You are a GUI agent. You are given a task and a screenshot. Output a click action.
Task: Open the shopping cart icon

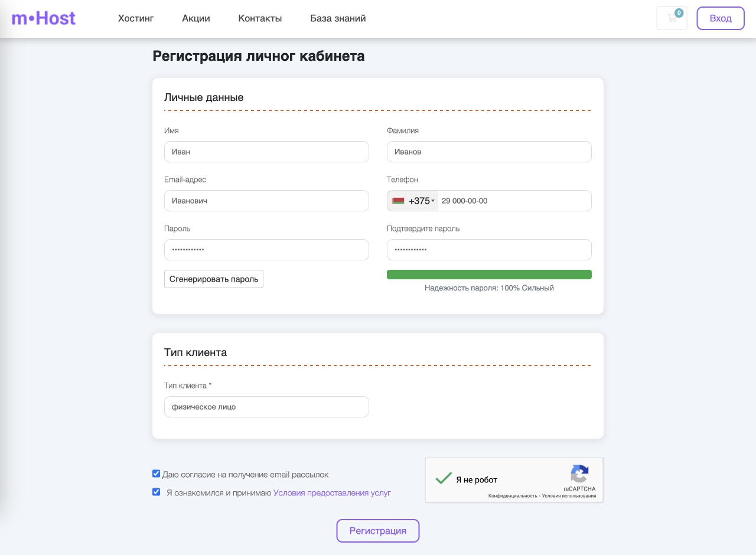pyautogui.click(x=672, y=18)
